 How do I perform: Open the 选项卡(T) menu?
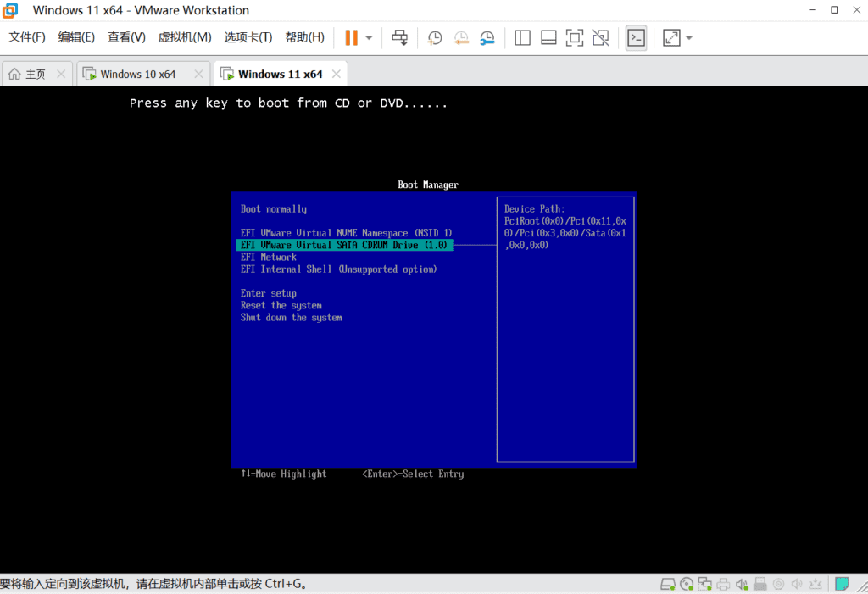(x=248, y=37)
